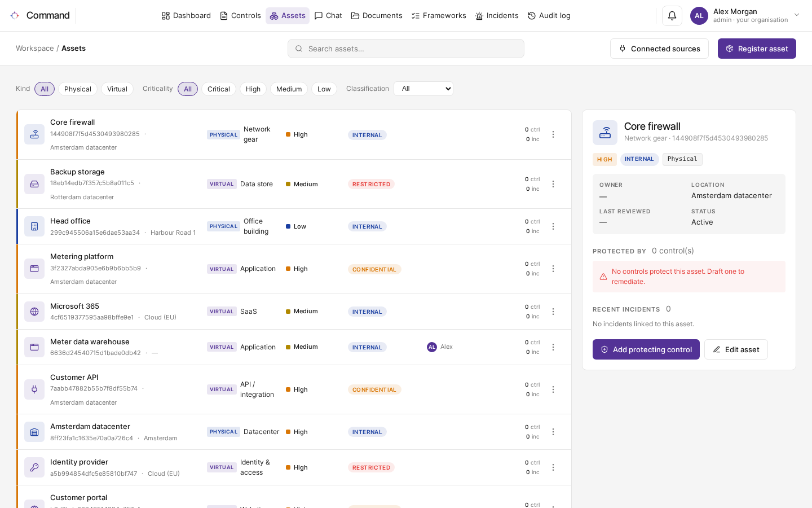The width and height of the screenshot is (812, 508).
Task: Open row menu for Identity provider
Action: pos(553,467)
